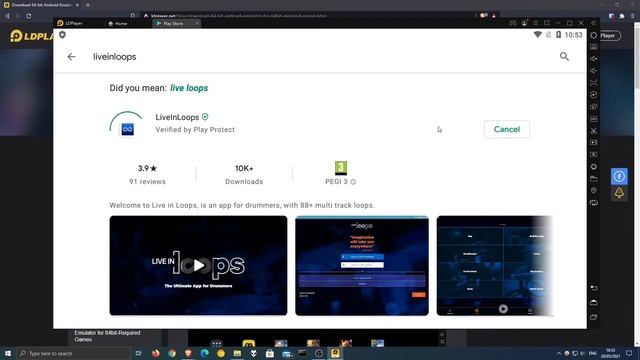
Task: Click browser tab 'Download 64-bit Android Emulator'
Action: (41, 5)
